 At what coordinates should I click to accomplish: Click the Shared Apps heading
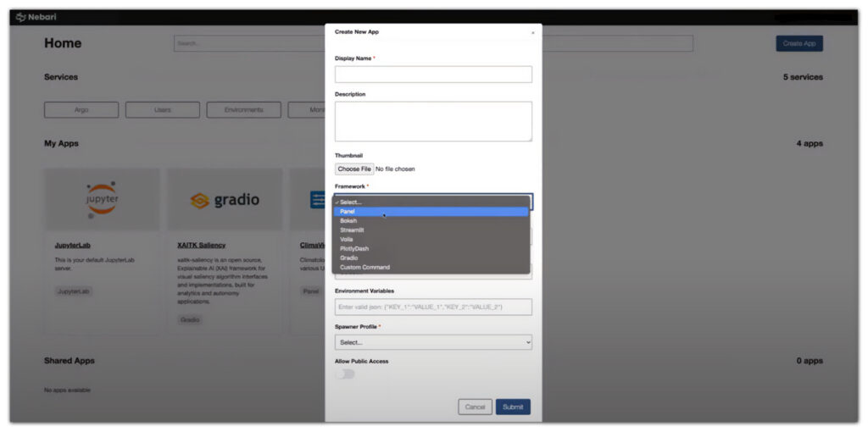click(70, 361)
